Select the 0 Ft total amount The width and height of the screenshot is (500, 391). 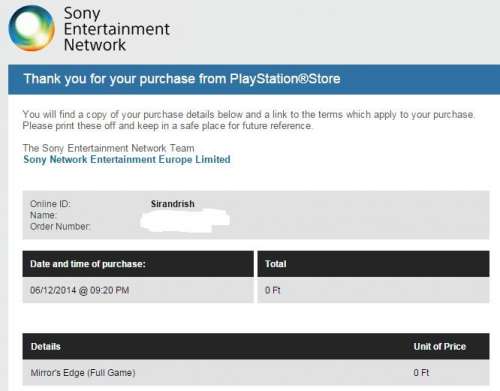tap(273, 290)
